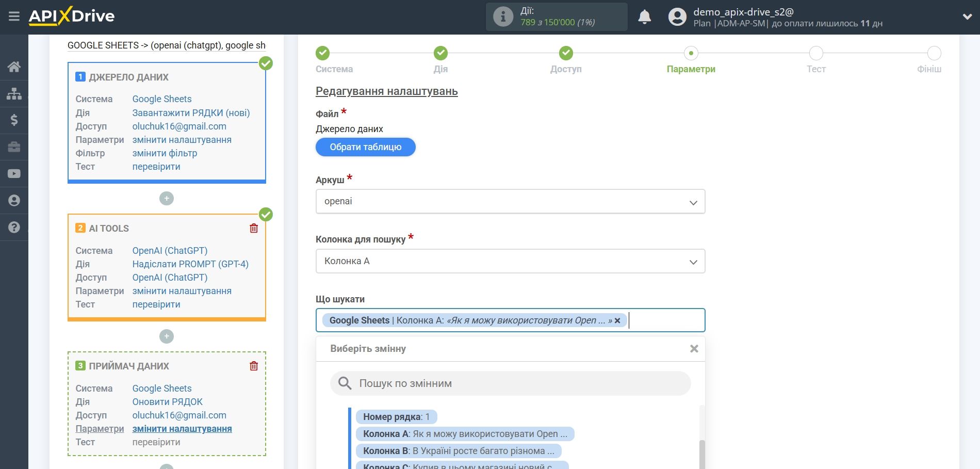Open the Колонка для пошуку dropdown

pyautogui.click(x=510, y=262)
